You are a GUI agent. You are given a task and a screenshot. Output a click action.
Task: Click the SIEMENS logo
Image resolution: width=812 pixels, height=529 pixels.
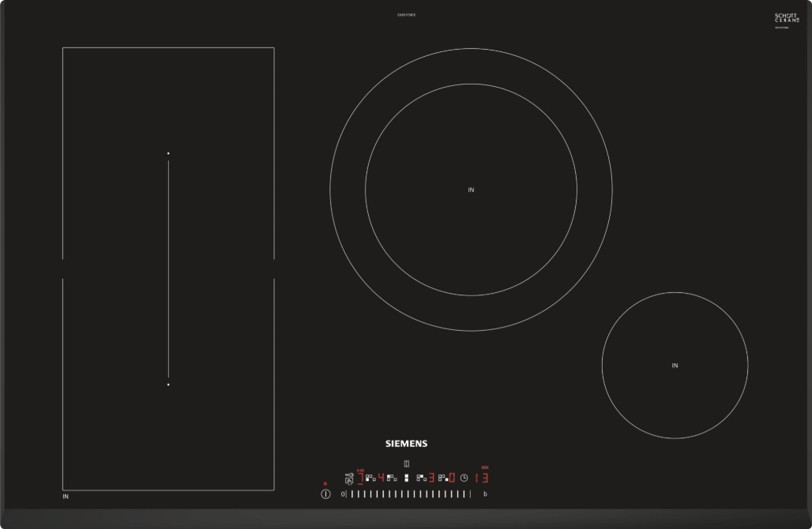point(407,444)
